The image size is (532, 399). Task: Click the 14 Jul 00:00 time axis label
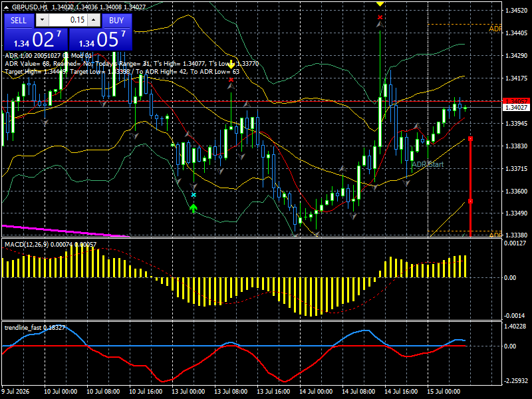click(317, 392)
